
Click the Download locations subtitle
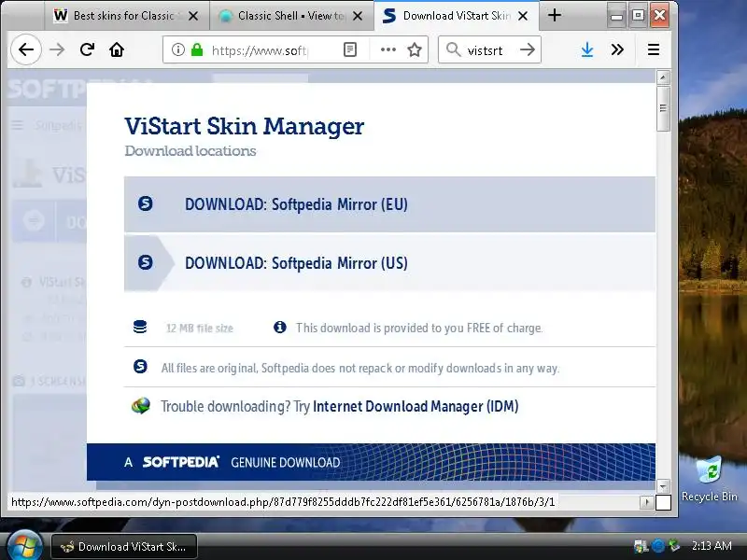pyautogui.click(x=190, y=151)
